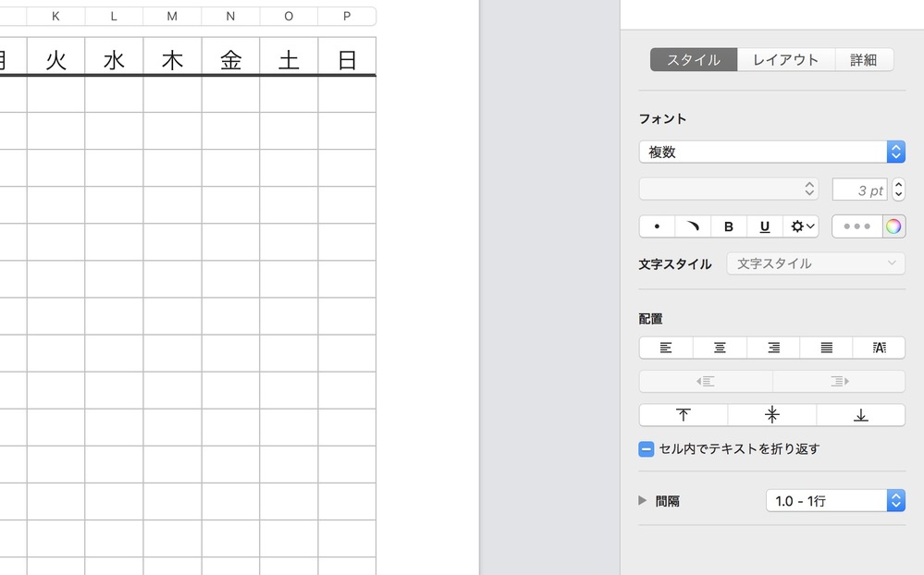Align text to bottom of cell
The width and height of the screenshot is (924, 575).
(x=861, y=415)
